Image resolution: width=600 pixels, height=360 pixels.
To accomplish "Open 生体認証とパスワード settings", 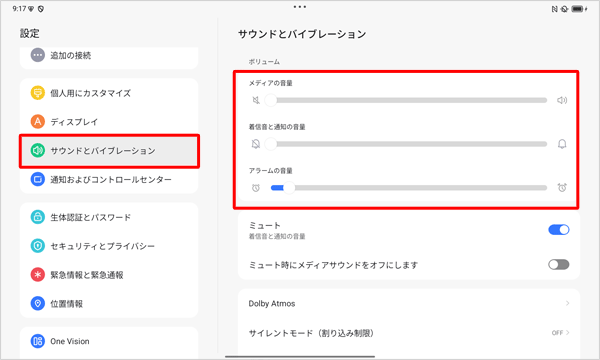I will pyautogui.click(x=109, y=217).
